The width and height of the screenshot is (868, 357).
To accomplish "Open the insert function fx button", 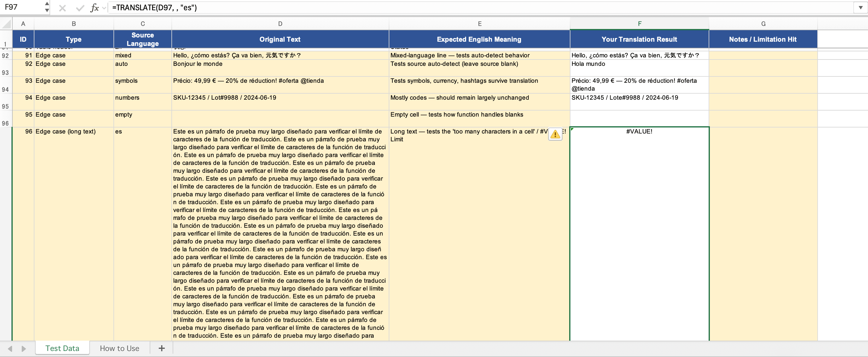I will [95, 8].
